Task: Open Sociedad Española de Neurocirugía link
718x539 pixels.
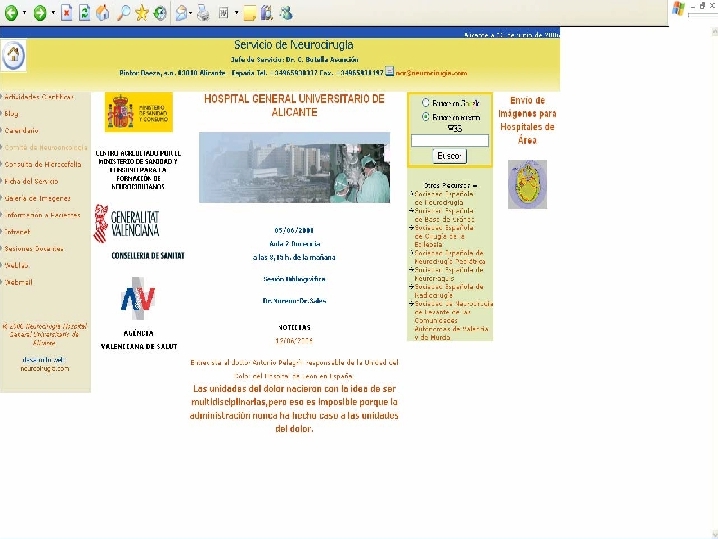Action: [444, 198]
